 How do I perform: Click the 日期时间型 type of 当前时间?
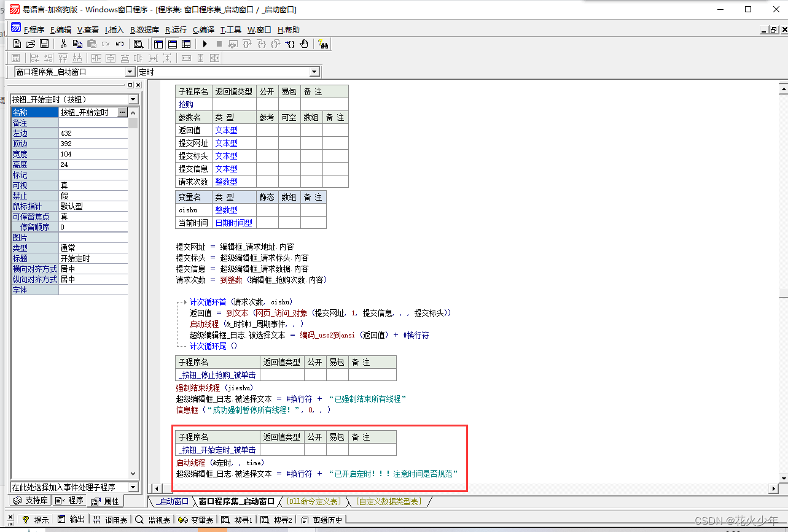pos(233,223)
